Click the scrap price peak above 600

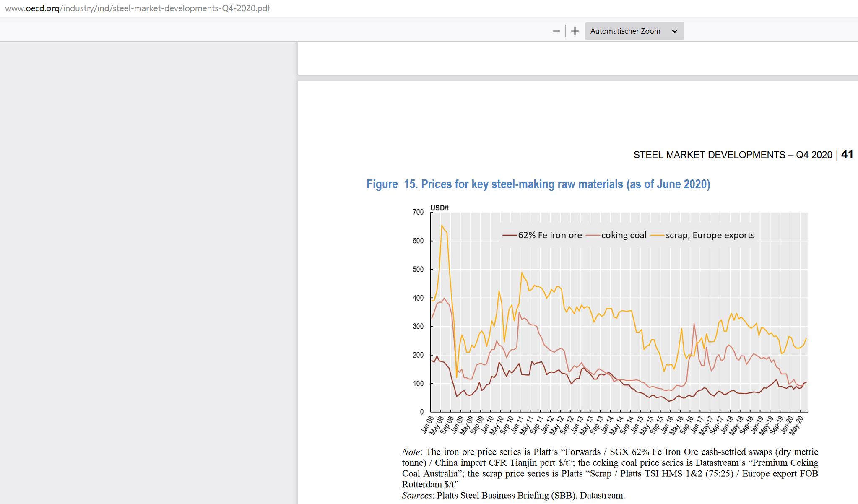pyautogui.click(x=442, y=226)
